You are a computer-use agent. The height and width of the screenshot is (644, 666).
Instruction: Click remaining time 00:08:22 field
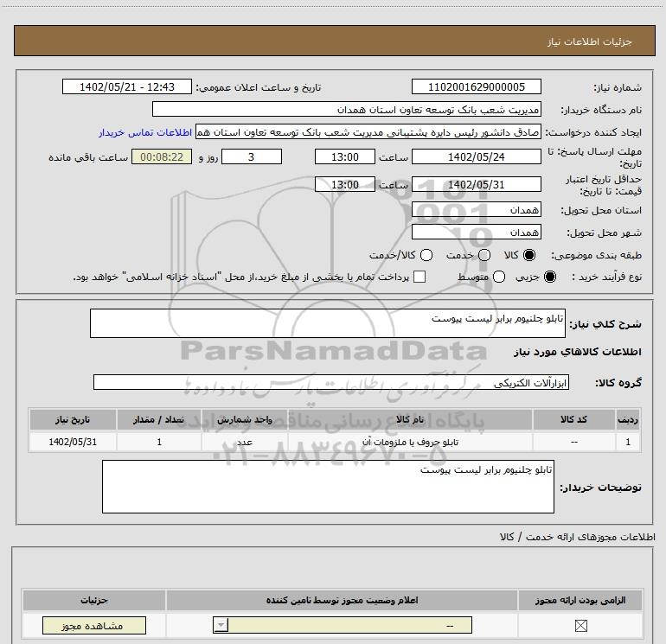[162, 156]
